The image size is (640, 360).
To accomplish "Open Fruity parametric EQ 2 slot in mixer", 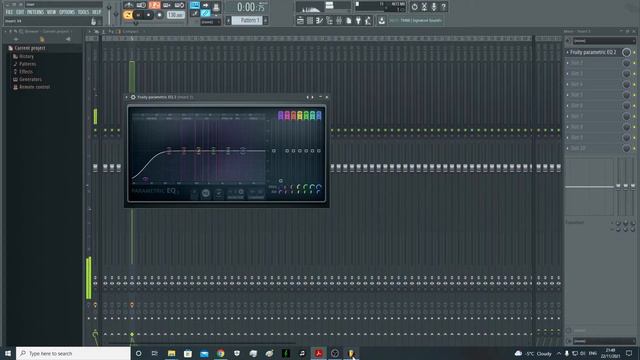I will (x=593, y=52).
